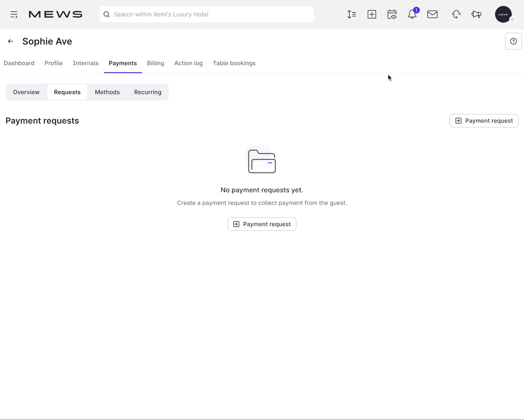Open the sort list icon in top bar
Screen dimensions: 524x420
click(x=352, y=14)
